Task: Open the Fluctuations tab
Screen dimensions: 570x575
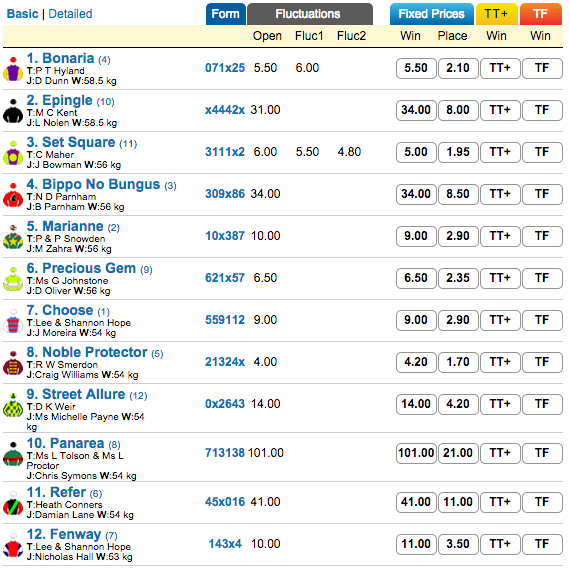Action: tap(310, 14)
